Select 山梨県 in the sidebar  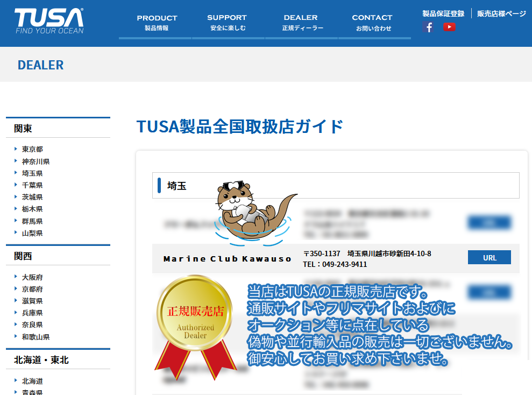point(32,233)
